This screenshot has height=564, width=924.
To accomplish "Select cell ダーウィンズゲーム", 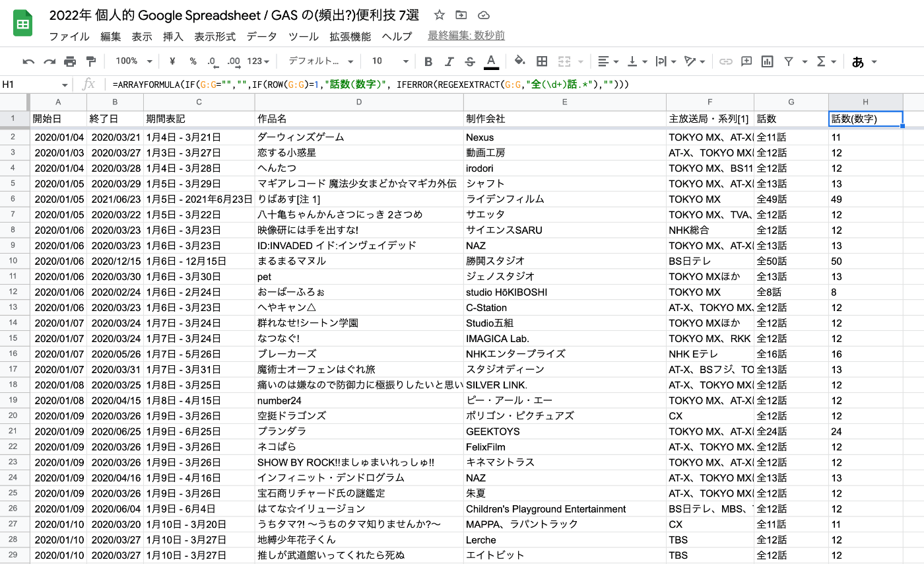I will coord(359,137).
